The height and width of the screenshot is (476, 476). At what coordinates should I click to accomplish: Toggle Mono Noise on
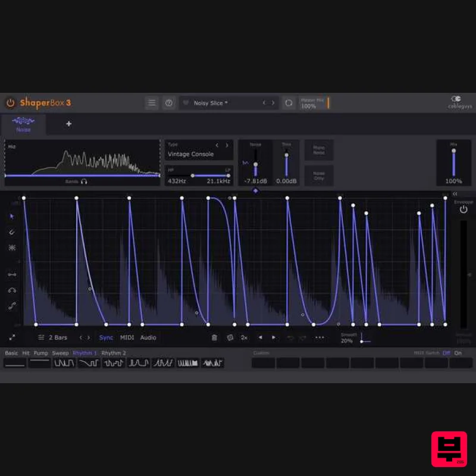point(319,149)
